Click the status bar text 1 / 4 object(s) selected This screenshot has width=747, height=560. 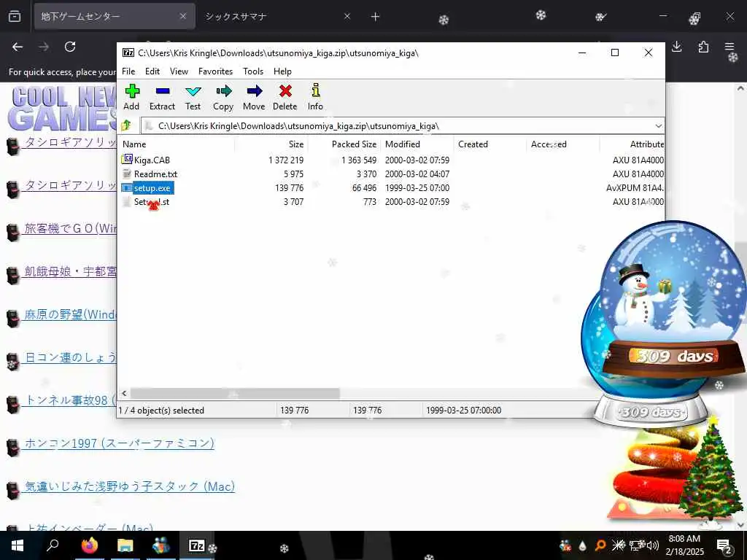point(161,411)
